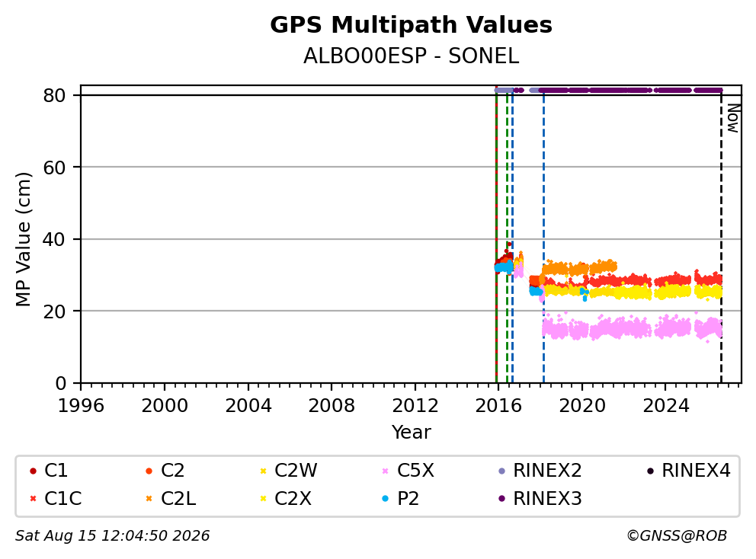Click the rotated "Now" marker label
The image size is (756, 559).
coord(733,119)
